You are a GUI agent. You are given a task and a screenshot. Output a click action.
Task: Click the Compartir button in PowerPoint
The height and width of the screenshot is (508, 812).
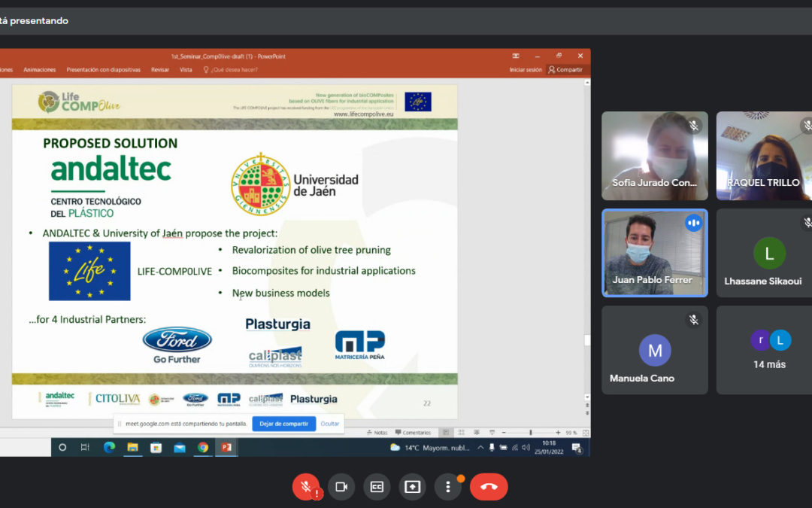click(x=565, y=69)
